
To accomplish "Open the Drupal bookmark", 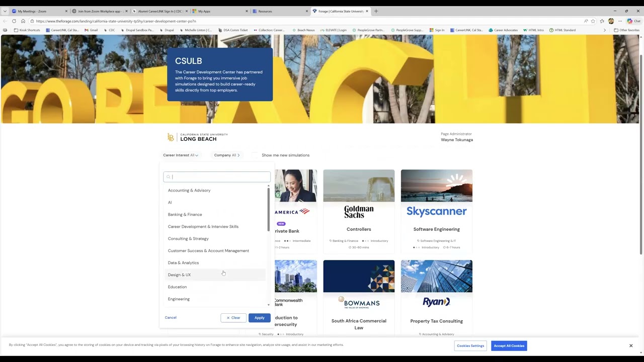I will point(166,30).
